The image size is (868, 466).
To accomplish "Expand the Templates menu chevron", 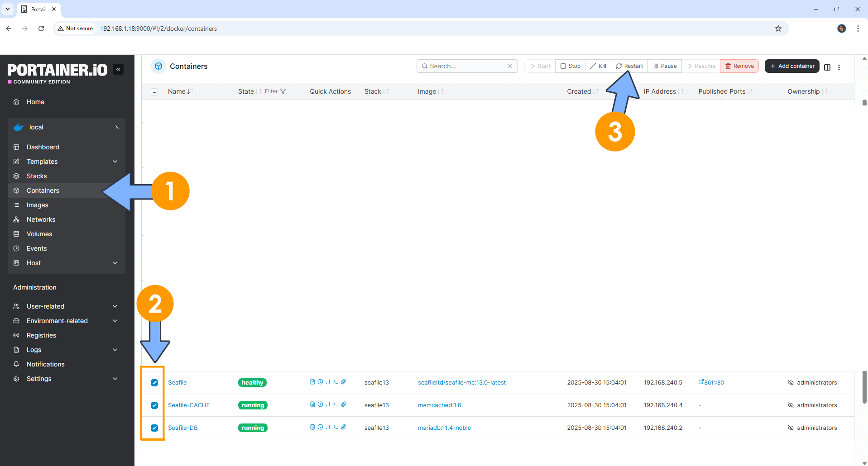I will (115, 162).
